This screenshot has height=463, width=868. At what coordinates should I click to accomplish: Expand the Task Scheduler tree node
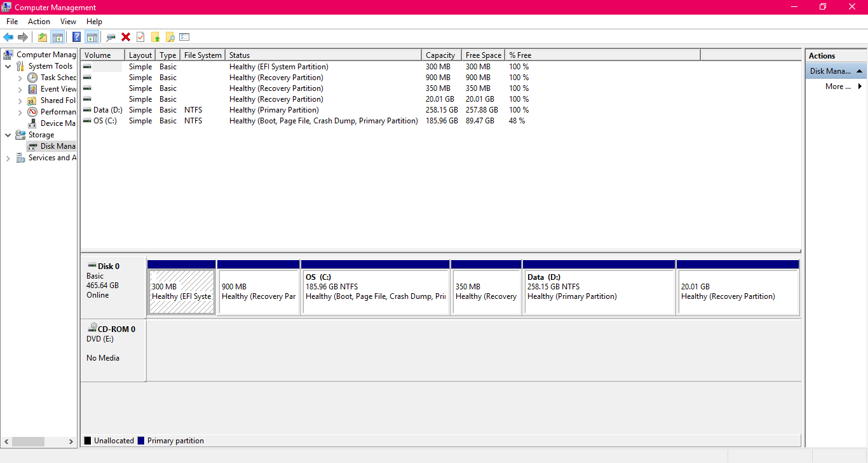click(x=20, y=78)
